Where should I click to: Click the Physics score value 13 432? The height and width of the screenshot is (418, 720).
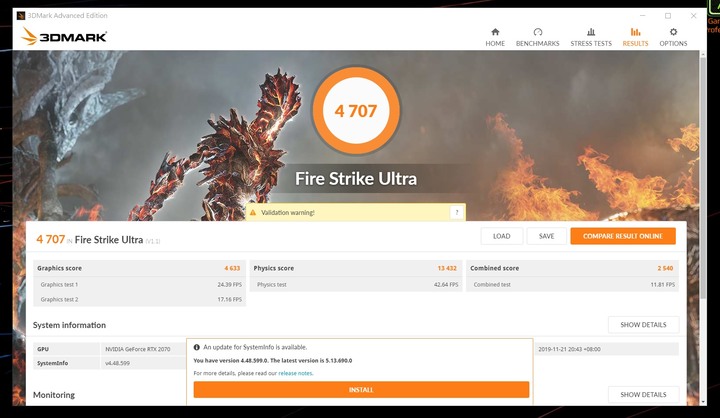click(x=447, y=268)
